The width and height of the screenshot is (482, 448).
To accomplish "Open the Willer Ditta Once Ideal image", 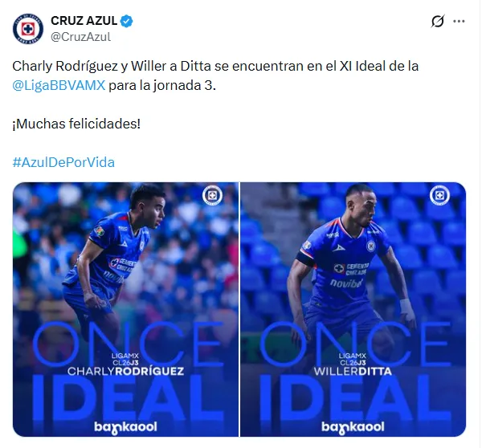I will pos(353,309).
